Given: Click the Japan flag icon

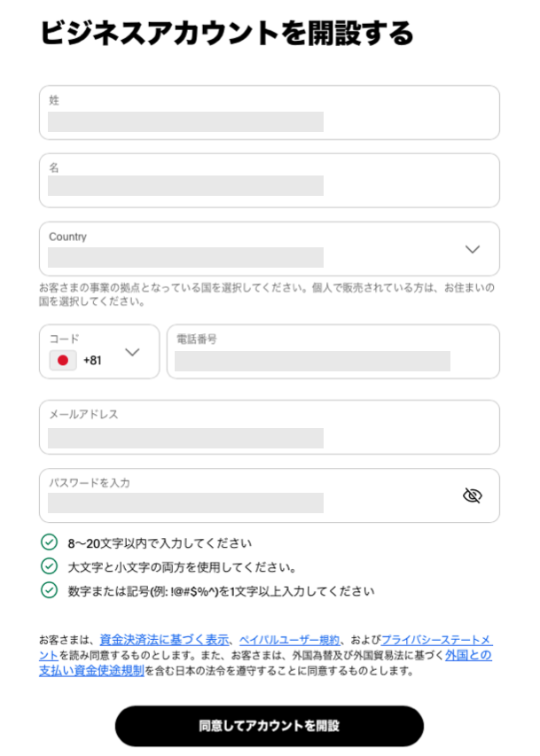Looking at the screenshot, I should tap(63, 360).
